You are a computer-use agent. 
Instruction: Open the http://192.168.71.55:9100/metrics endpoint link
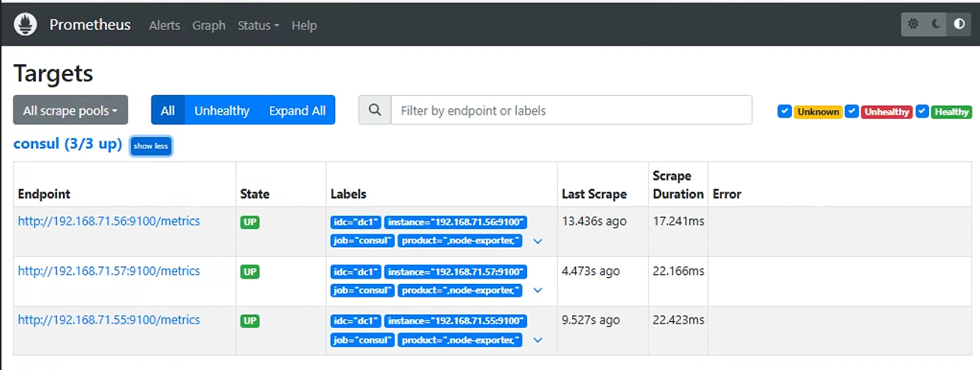pos(109,320)
